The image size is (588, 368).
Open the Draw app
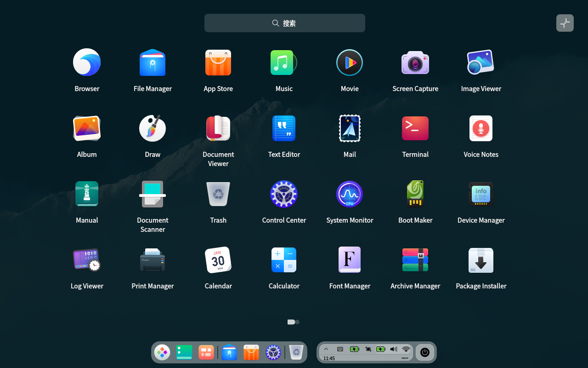153,128
